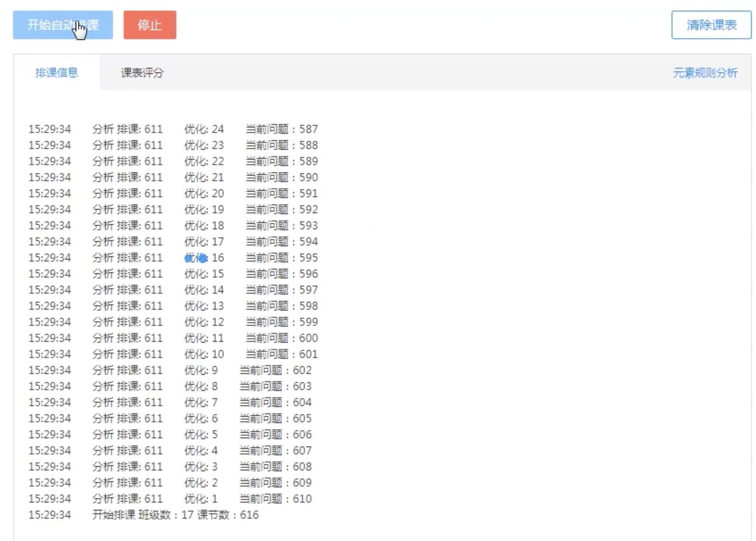
Task: Click the text 优化: 14
Action: point(204,290)
